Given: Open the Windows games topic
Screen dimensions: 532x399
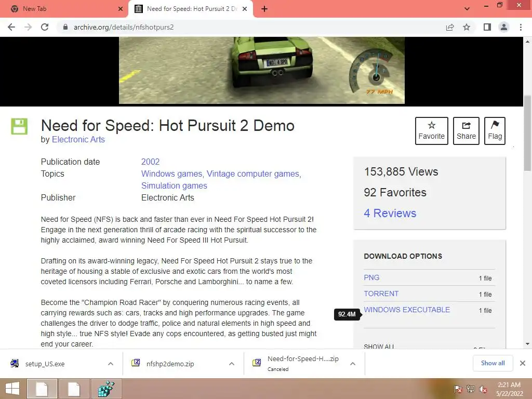Looking at the screenshot, I should (171, 174).
